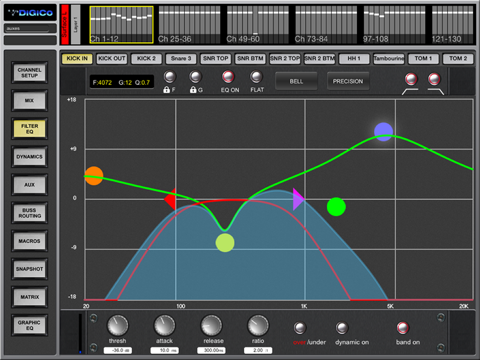Click the purple low-pass filter triangle marker

tap(299, 199)
